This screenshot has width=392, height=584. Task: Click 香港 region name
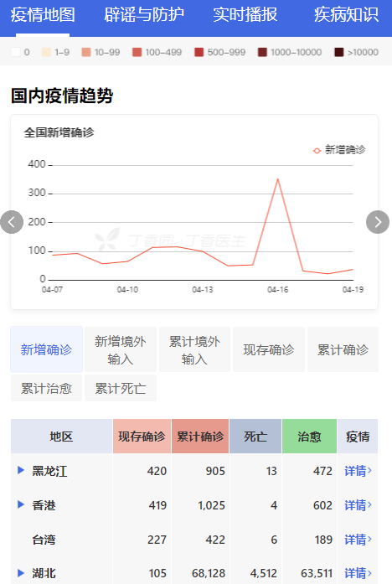(44, 505)
